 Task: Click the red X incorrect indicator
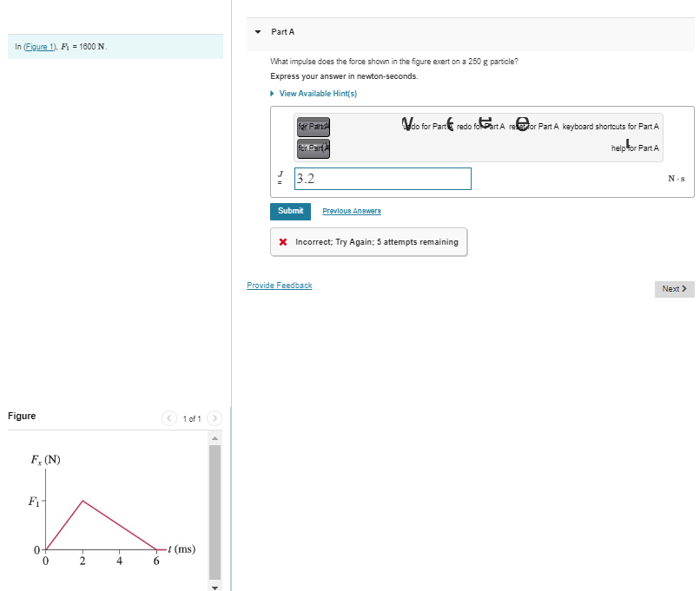[281, 242]
